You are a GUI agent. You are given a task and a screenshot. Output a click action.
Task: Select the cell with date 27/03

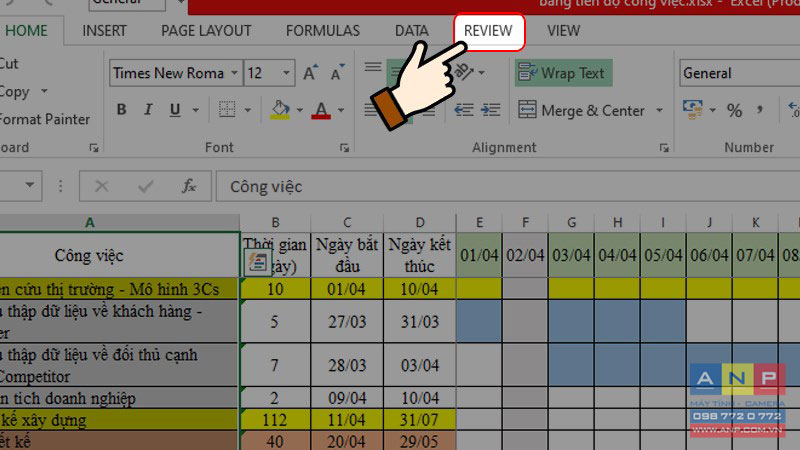point(347,321)
